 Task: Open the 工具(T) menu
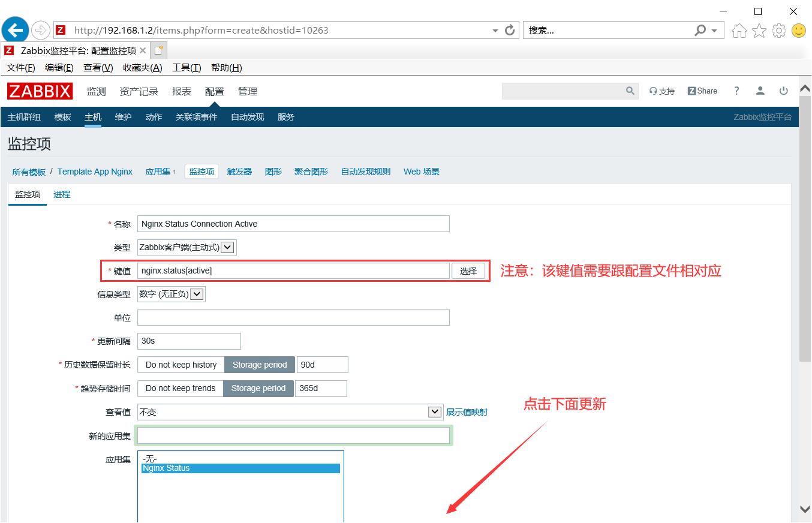[187, 68]
